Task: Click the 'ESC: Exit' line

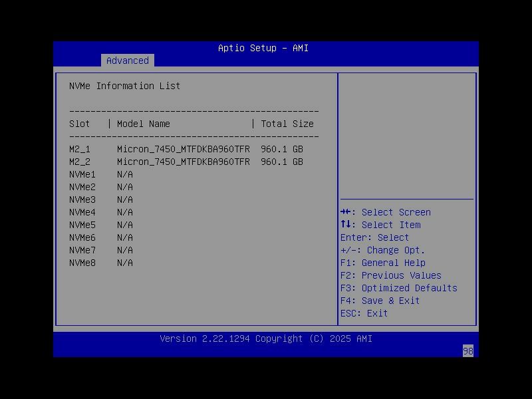Action: (x=364, y=313)
